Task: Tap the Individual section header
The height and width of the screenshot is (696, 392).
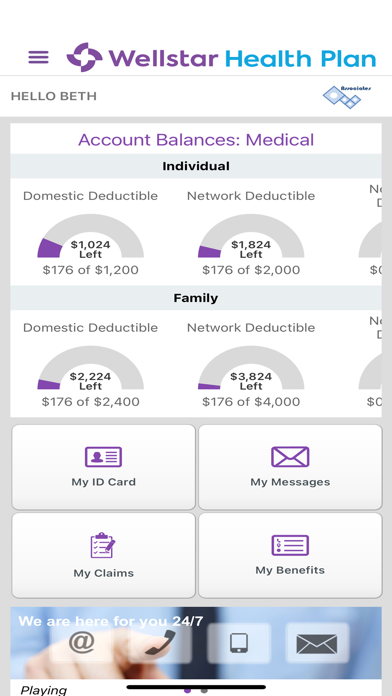Action: 196,166
